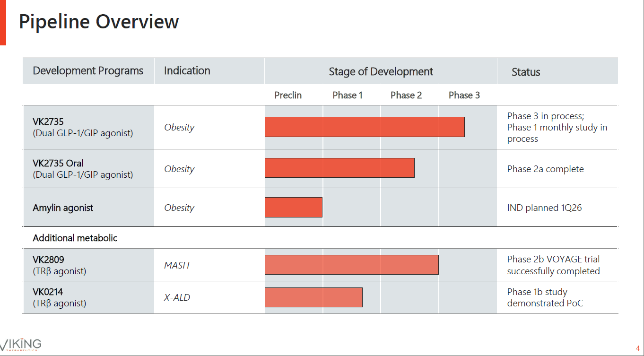This screenshot has width=644, height=356.
Task: Click the Phase 2 stage label
Action: pos(406,95)
